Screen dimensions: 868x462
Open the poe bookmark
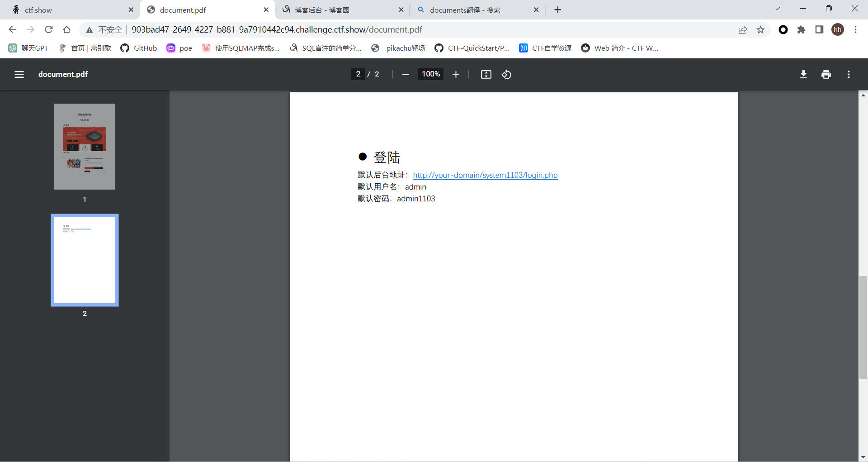tap(179, 48)
